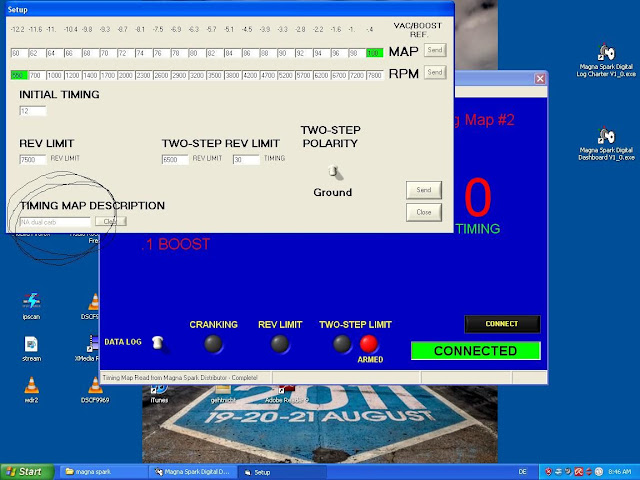Viewport: 640px width, 480px height.
Task: Select the ipscan desktop icon
Action: [x=31, y=306]
